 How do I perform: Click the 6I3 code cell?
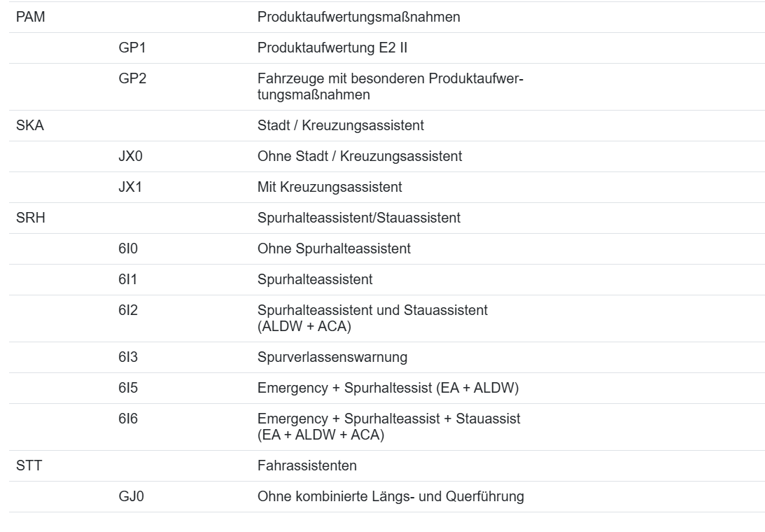pos(127,358)
